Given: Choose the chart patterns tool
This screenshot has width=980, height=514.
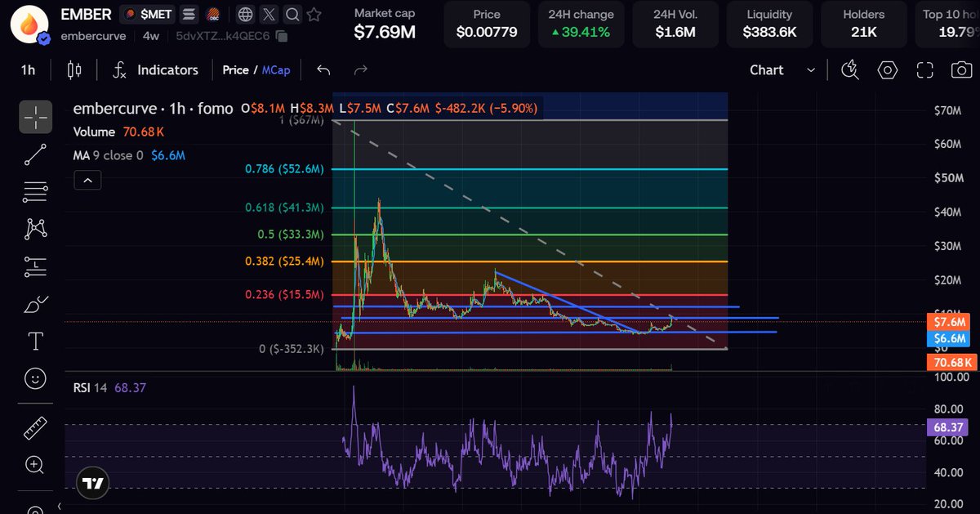Looking at the screenshot, I should 36,230.
